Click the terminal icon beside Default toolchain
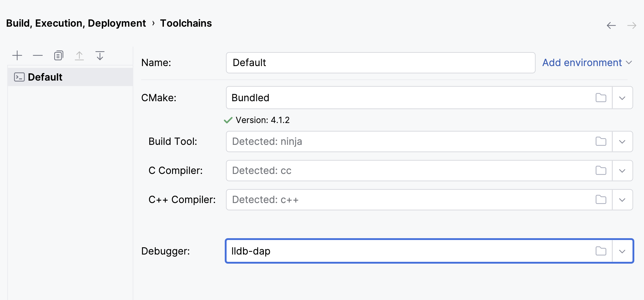Image resolution: width=644 pixels, height=300 pixels. 19,77
